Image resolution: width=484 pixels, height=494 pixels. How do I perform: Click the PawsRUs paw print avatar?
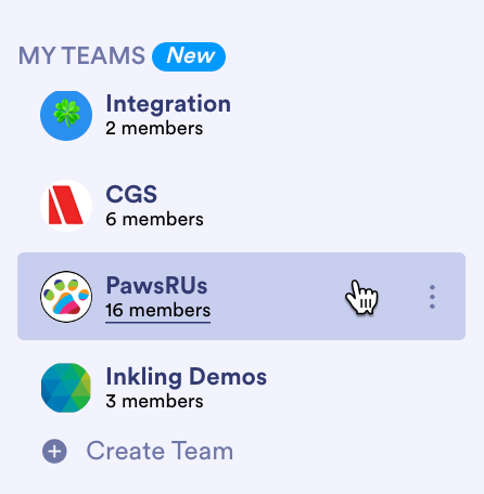pyautogui.click(x=66, y=297)
